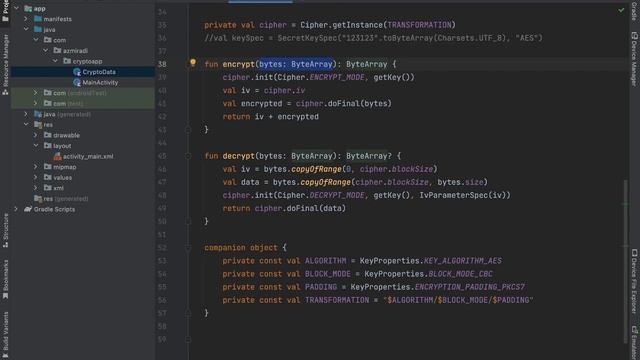Click the encrypt function name
The width and height of the screenshot is (640, 360).
click(238, 64)
